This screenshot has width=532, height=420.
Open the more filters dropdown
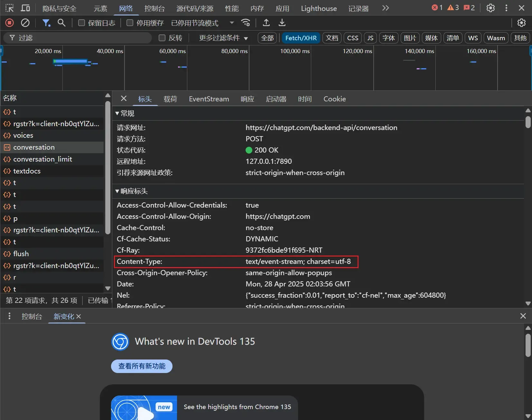pyautogui.click(x=223, y=38)
